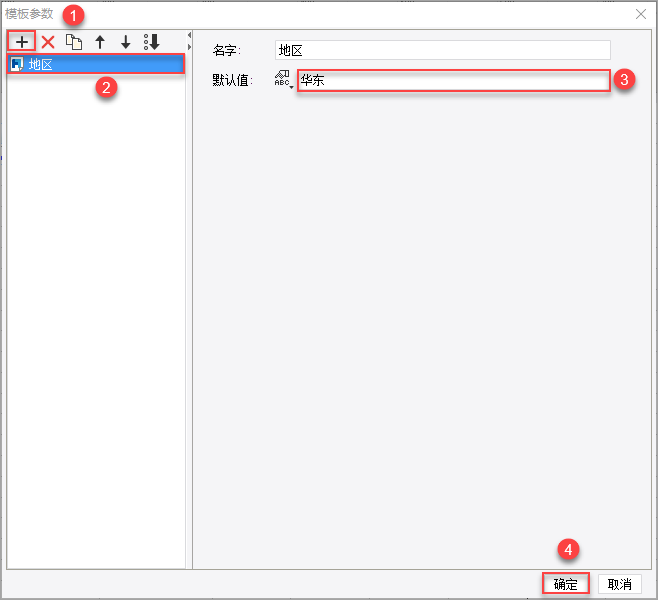
Task: Move the selected parameter down
Action: point(125,42)
